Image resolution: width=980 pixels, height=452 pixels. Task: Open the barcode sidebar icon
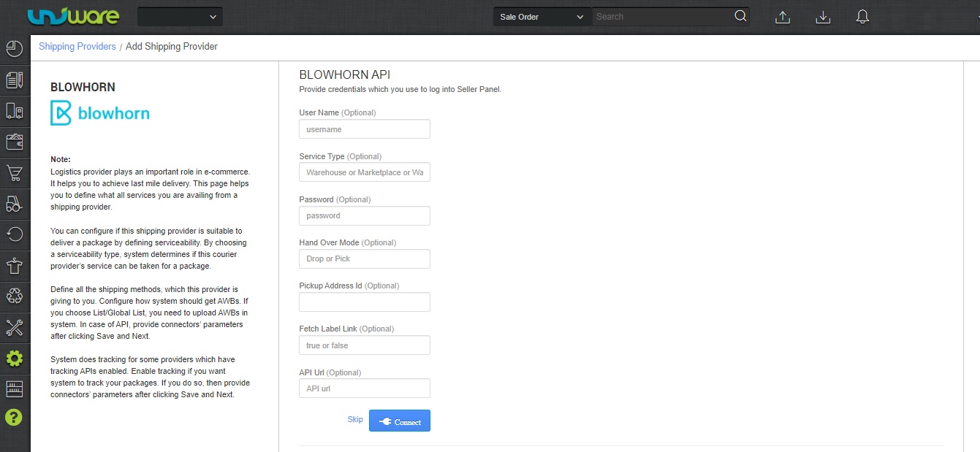[x=15, y=389]
